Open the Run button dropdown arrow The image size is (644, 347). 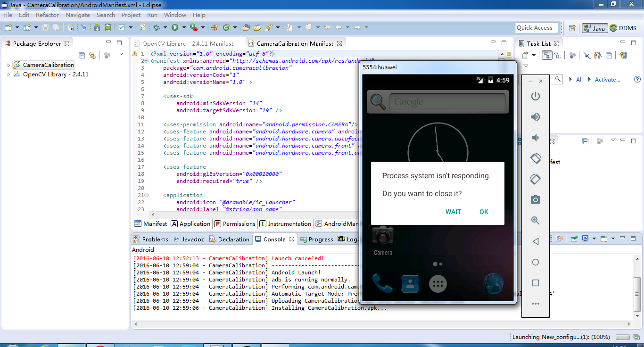tap(184, 28)
